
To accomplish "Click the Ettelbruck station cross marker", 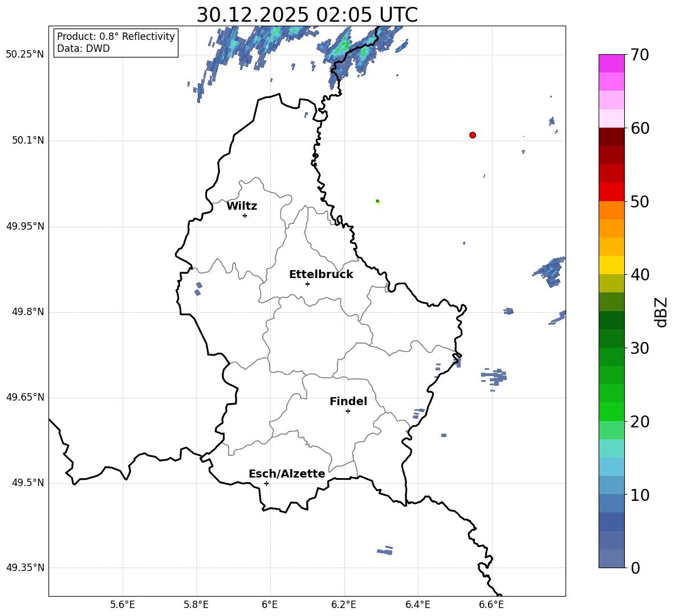I will [x=307, y=284].
